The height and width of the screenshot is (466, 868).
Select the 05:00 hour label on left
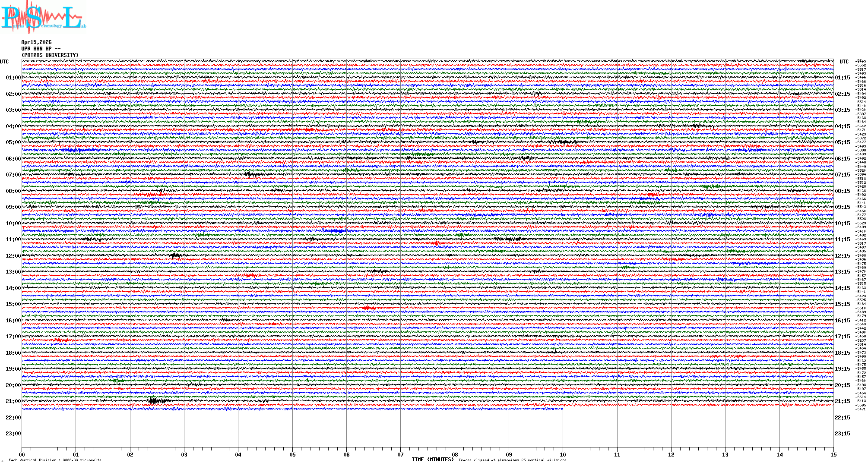point(13,142)
